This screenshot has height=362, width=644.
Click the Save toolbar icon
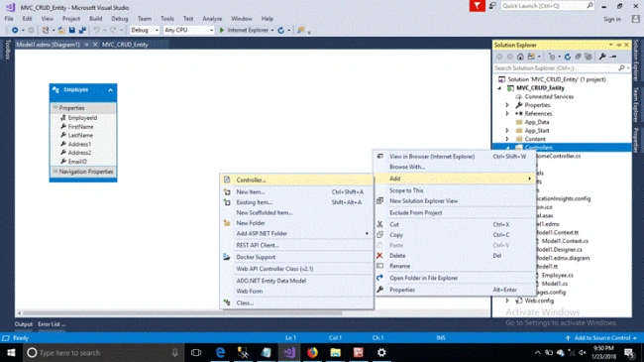[72, 30]
